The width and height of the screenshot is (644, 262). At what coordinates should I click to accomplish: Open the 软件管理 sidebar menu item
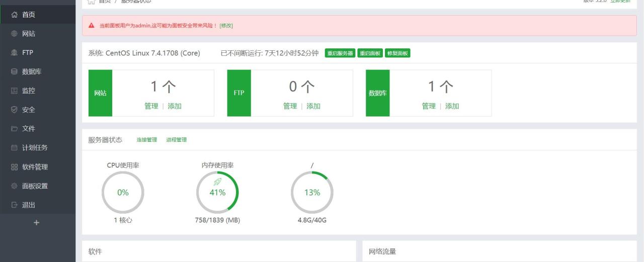coord(35,167)
